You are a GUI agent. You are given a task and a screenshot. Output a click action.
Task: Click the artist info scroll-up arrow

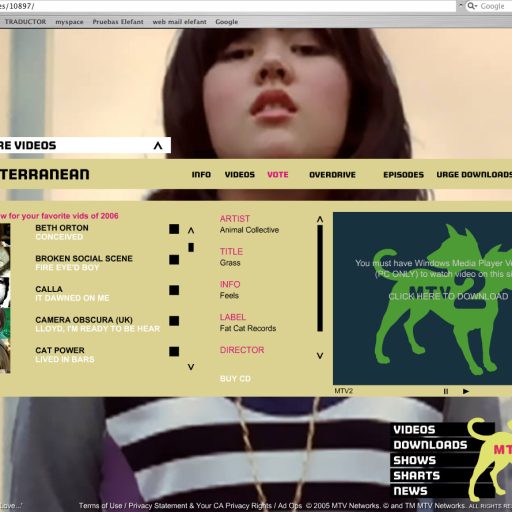point(320,219)
